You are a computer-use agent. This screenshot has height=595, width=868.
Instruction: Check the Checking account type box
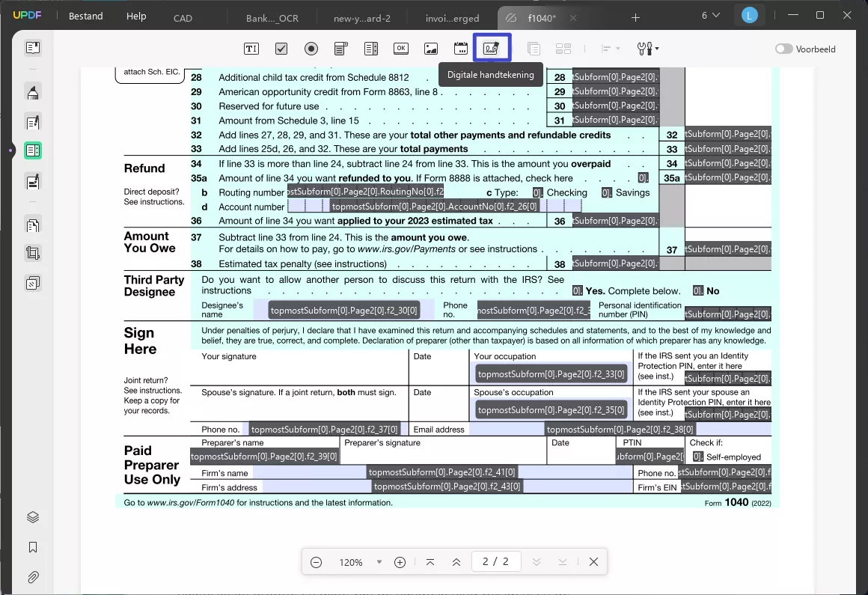pyautogui.click(x=537, y=192)
